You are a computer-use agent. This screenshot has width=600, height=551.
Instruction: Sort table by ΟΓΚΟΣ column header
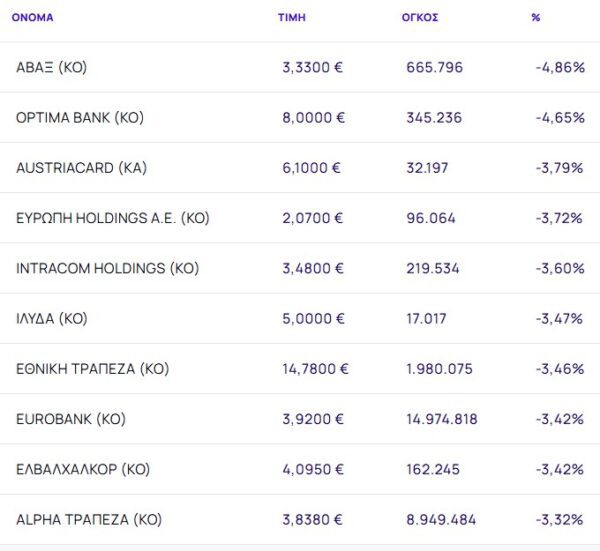(419, 18)
